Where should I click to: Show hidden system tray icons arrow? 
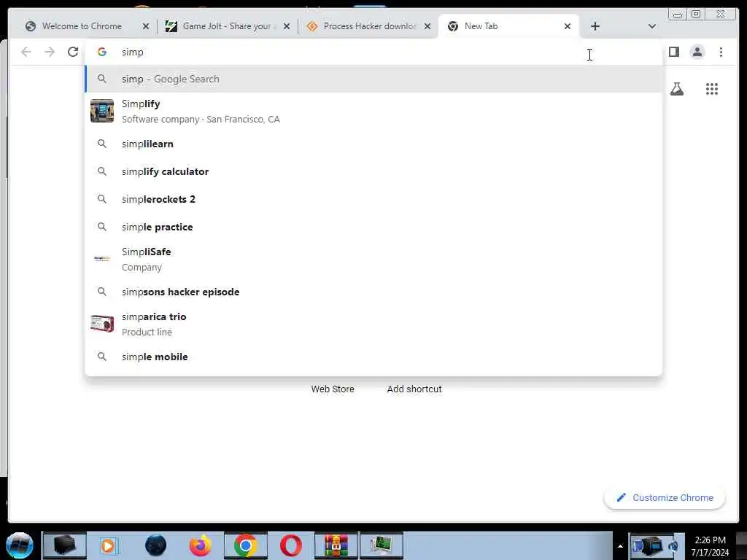pyautogui.click(x=620, y=546)
